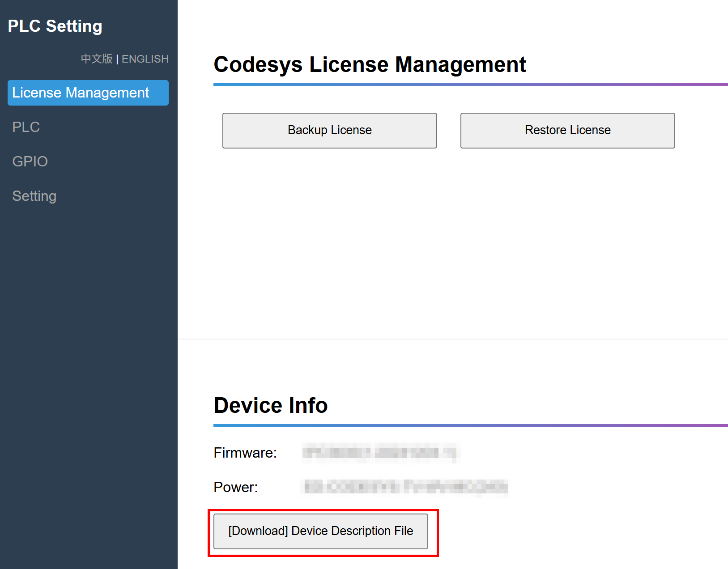This screenshot has width=728, height=569.
Task: Click the separator bar between language links
Action: click(117, 59)
